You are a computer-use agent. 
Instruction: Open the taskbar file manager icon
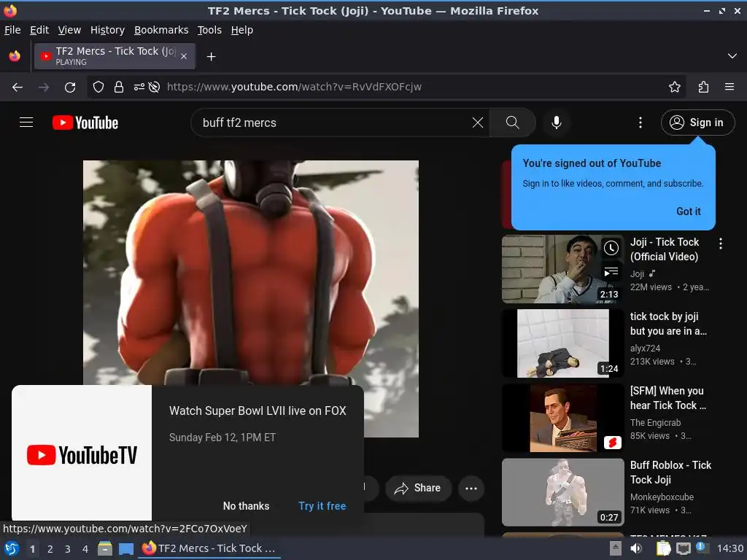tap(105, 549)
